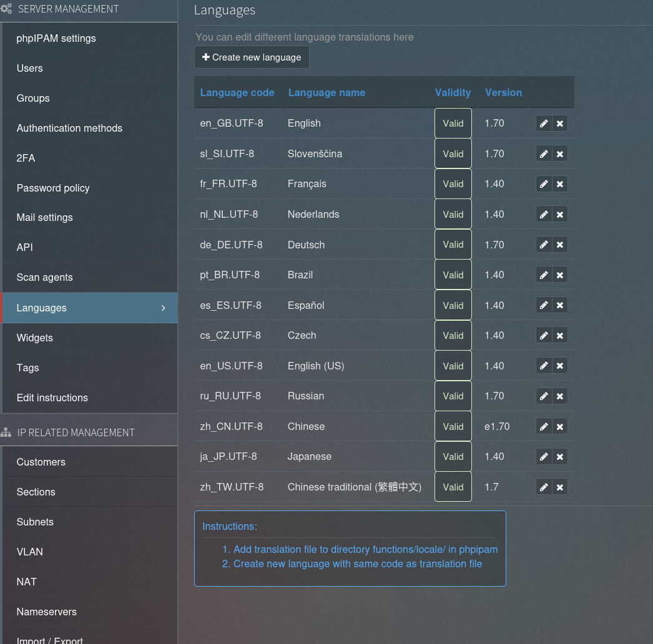Screen dimensions: 653x644
Task: Edit the Français language entry
Action: 544,184
